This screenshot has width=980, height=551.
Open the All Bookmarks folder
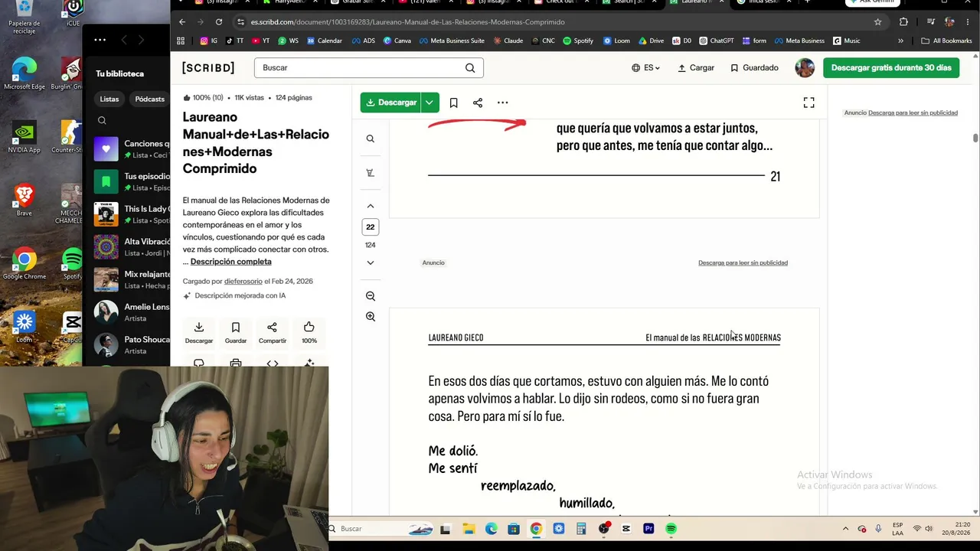946,41
